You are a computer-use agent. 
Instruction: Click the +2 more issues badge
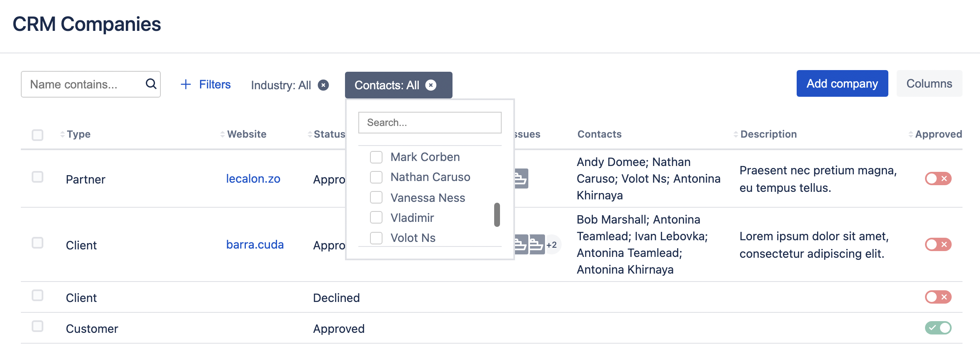[x=552, y=245]
